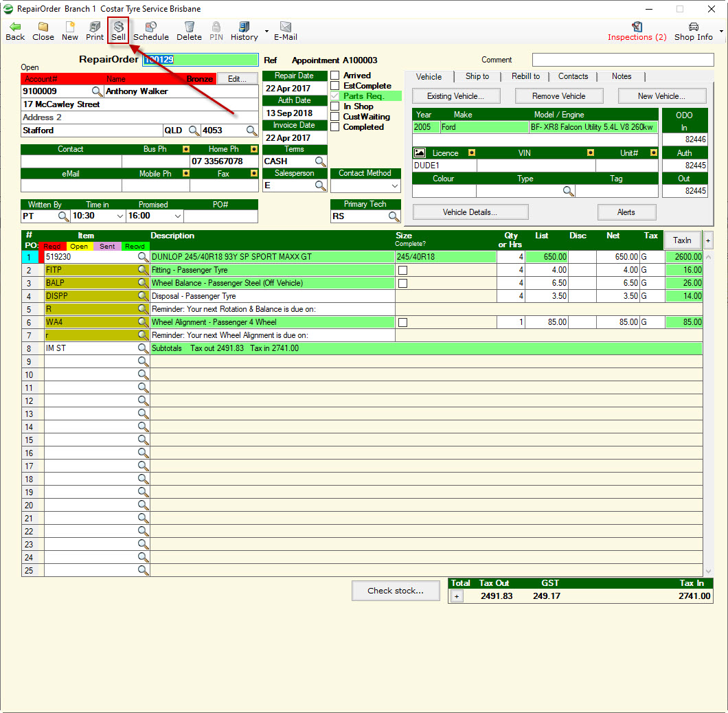Click the vehicle Type search magnifier
The height and width of the screenshot is (713, 728).
(x=568, y=191)
